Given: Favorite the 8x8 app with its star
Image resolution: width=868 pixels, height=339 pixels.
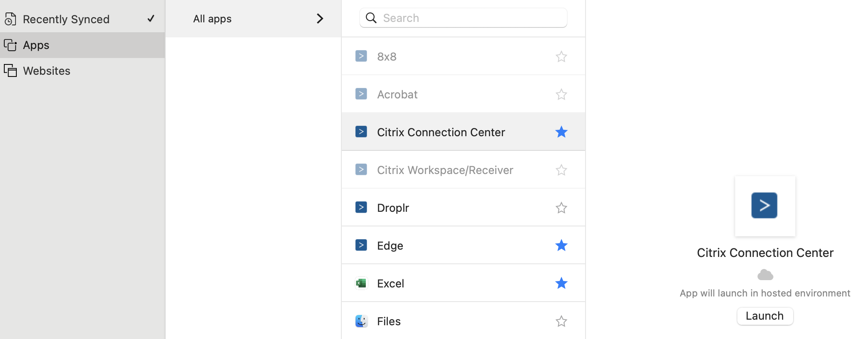Looking at the screenshot, I should [561, 56].
